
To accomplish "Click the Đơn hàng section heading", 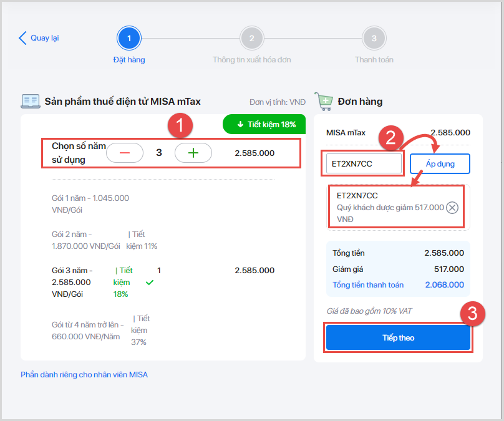I will tap(360, 102).
